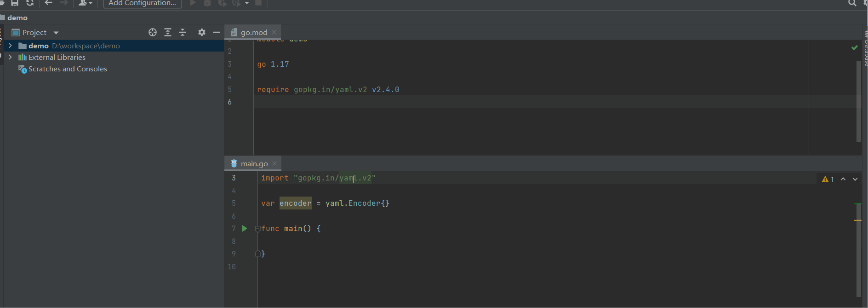This screenshot has width=868, height=308.
Task: Hide the Project panel with minus icon
Action: point(217,32)
